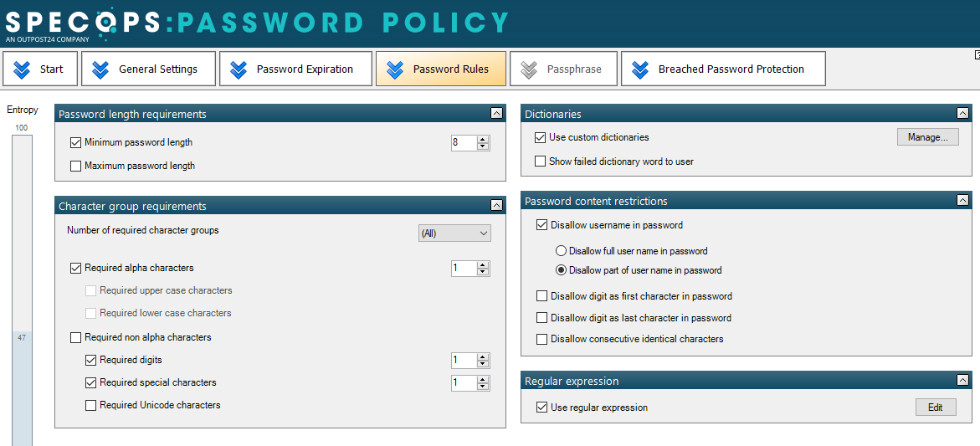This screenshot has height=446, width=980.
Task: Click the Password Expiration chevron icon
Action: click(239, 69)
